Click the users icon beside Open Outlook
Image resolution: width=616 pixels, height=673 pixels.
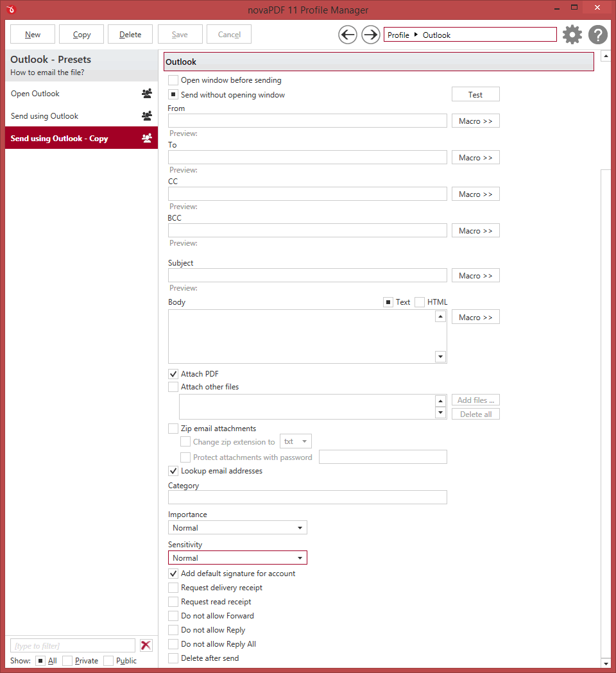[147, 94]
